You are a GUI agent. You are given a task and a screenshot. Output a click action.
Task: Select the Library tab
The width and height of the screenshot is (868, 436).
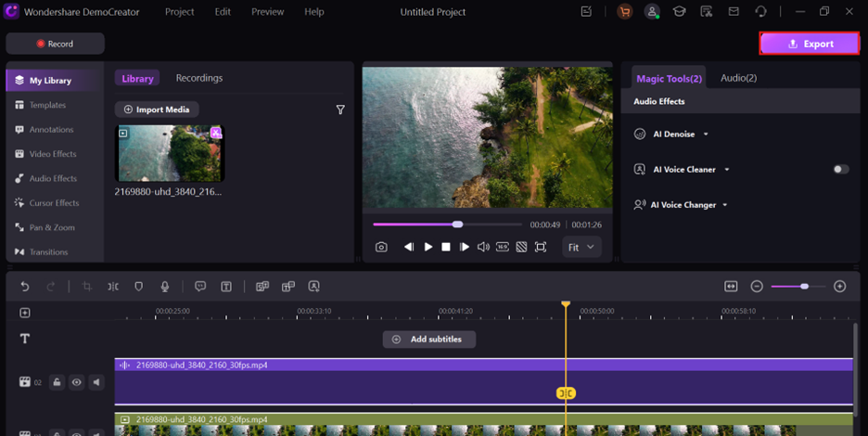pos(137,78)
